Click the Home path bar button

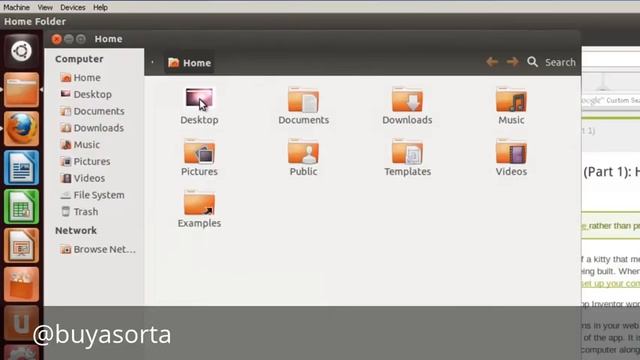189,62
